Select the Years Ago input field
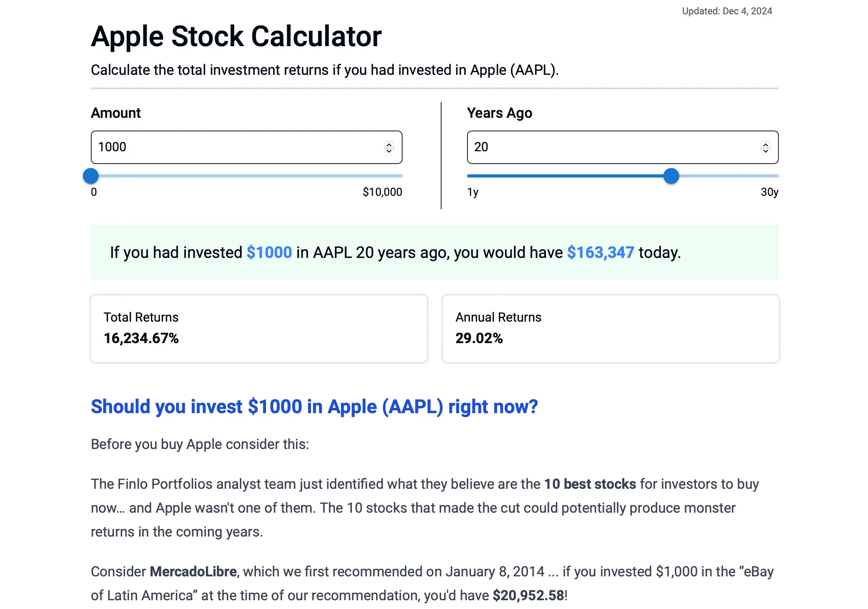This screenshot has width=868, height=609. (x=597, y=147)
